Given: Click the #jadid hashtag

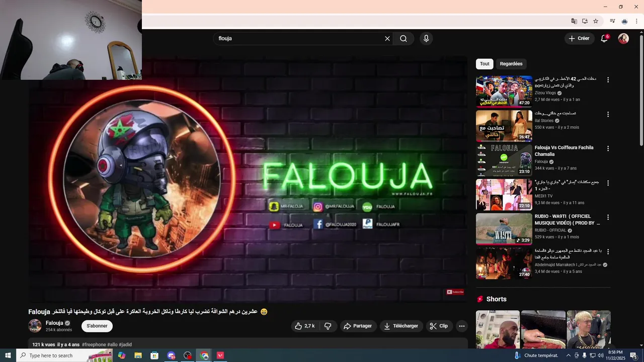Looking at the screenshot, I should click(x=125, y=344).
